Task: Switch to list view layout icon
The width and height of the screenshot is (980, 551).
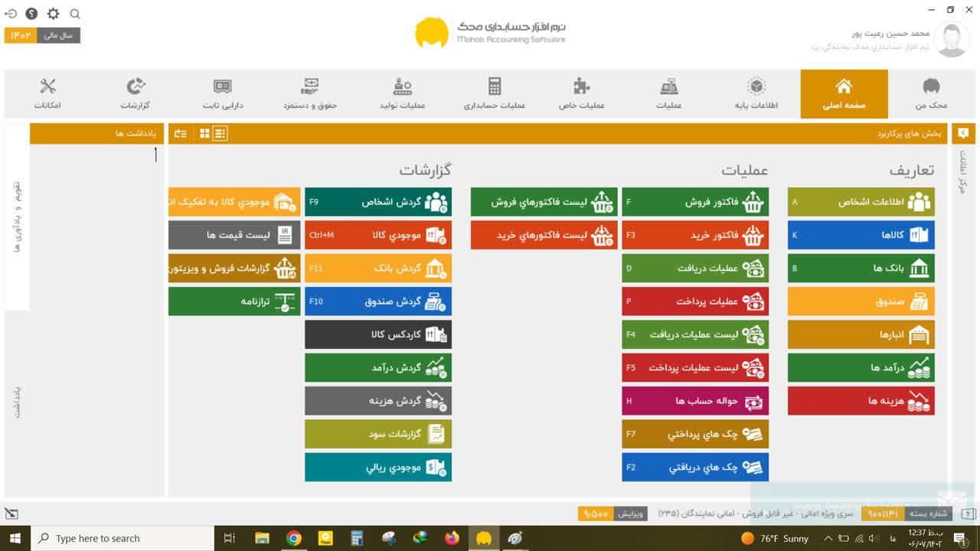Action: 220,133
